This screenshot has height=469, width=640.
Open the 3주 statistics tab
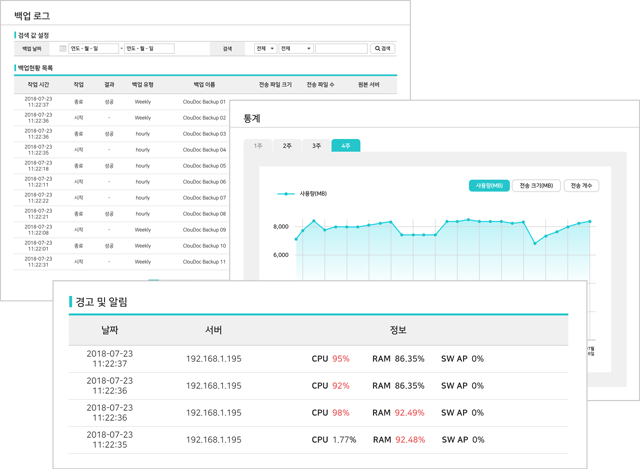(x=316, y=146)
